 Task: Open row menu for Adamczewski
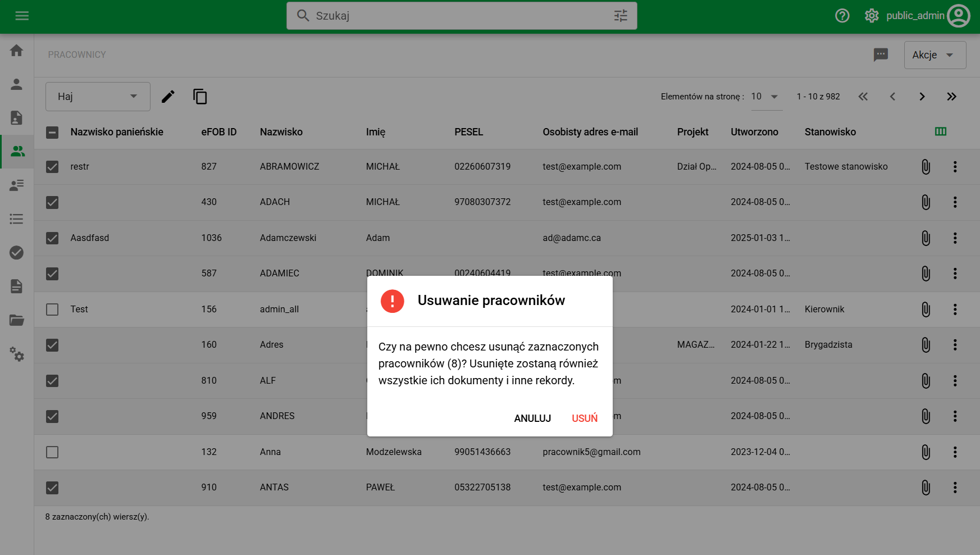click(x=955, y=238)
